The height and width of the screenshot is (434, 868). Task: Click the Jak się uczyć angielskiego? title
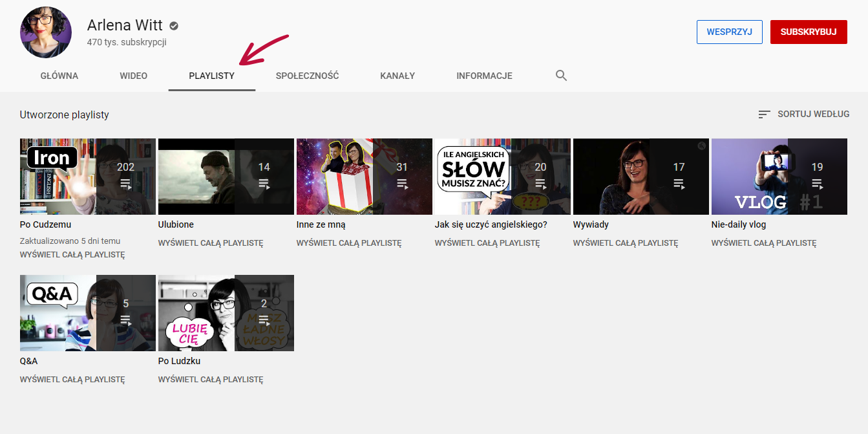(x=491, y=224)
